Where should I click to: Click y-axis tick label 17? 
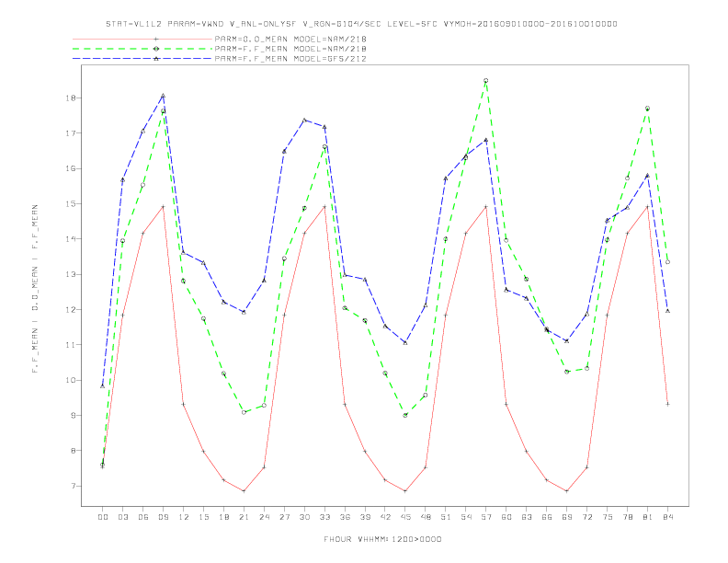coord(71,133)
